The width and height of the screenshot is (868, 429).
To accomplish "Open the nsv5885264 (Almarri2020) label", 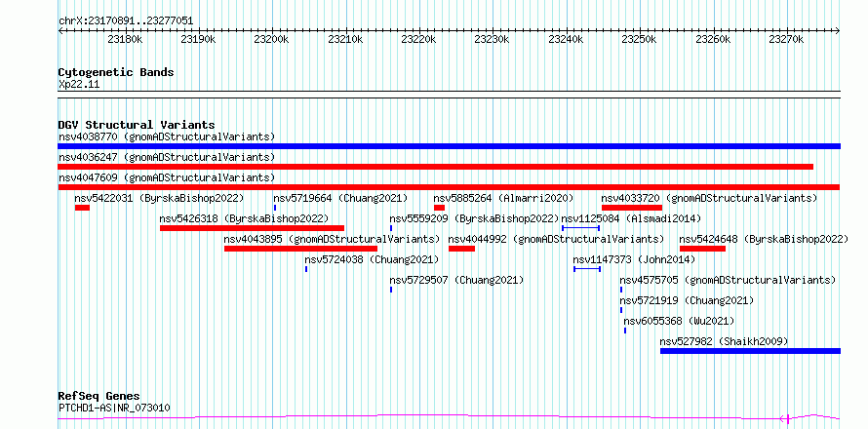I will tap(504, 198).
